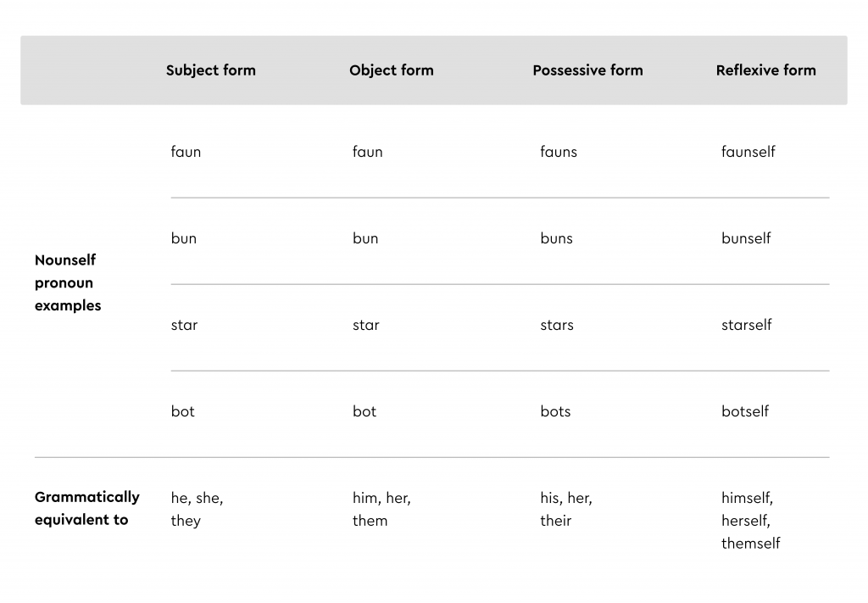Select the possessive cell bots
The image size is (868, 603).
click(x=555, y=411)
